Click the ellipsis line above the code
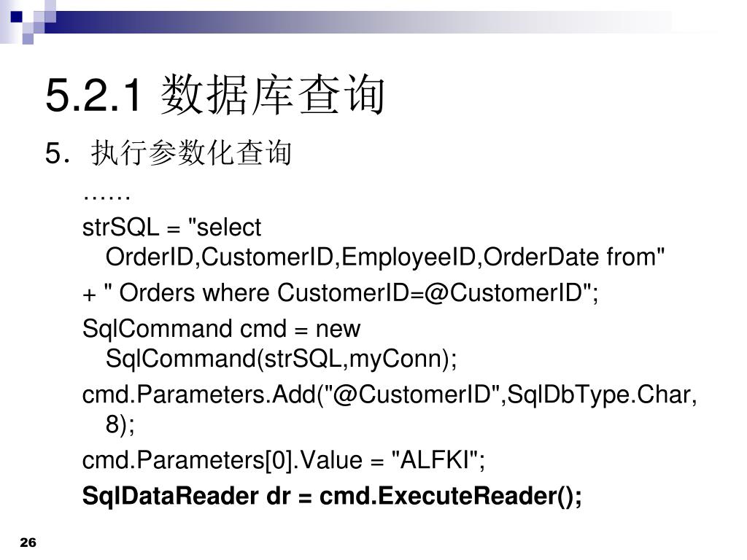The image size is (747, 560). (x=107, y=197)
